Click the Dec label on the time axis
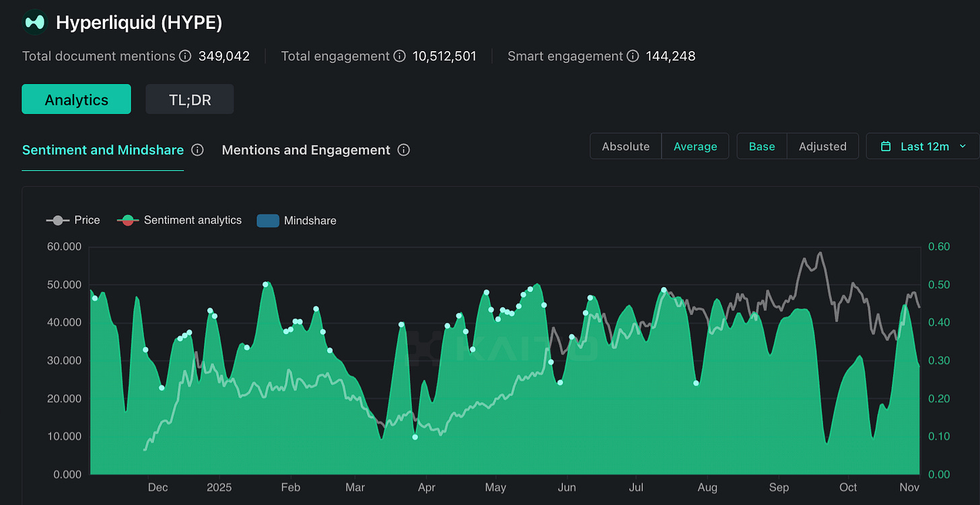 pyautogui.click(x=157, y=488)
